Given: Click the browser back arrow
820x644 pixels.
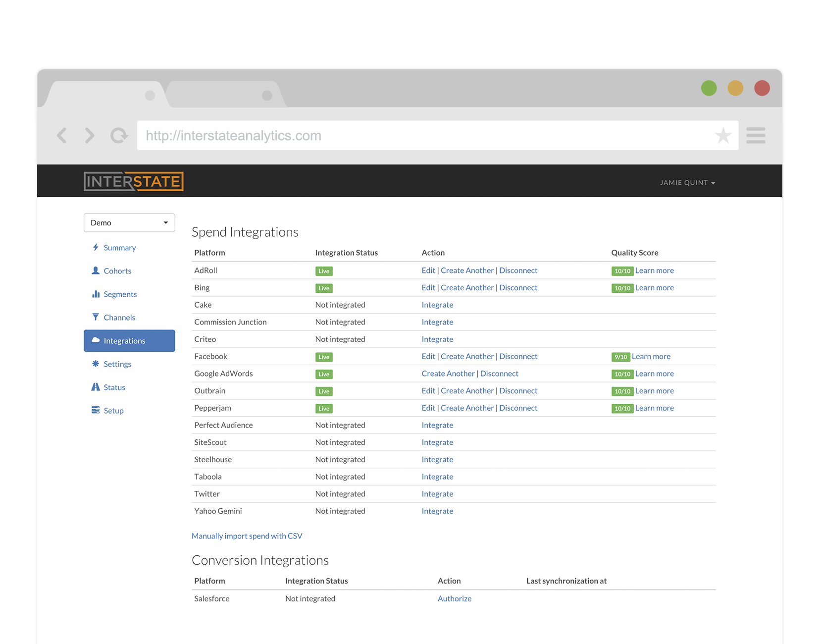Looking at the screenshot, I should click(61, 135).
